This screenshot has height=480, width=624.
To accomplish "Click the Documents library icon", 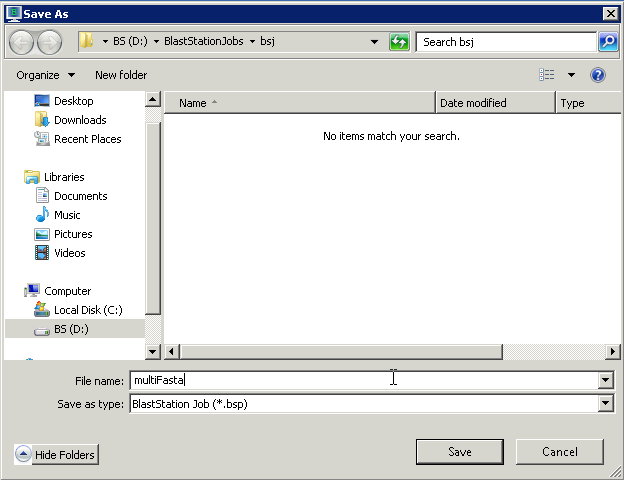I will click(42, 195).
